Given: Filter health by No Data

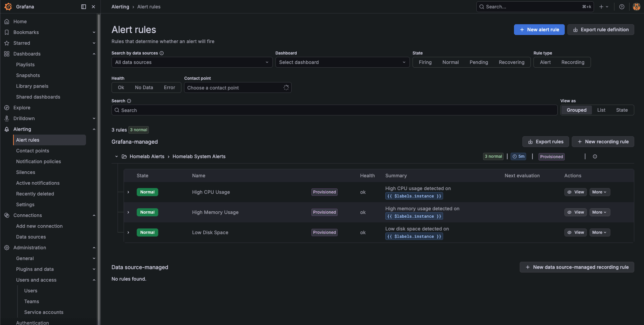Looking at the screenshot, I should 144,87.
